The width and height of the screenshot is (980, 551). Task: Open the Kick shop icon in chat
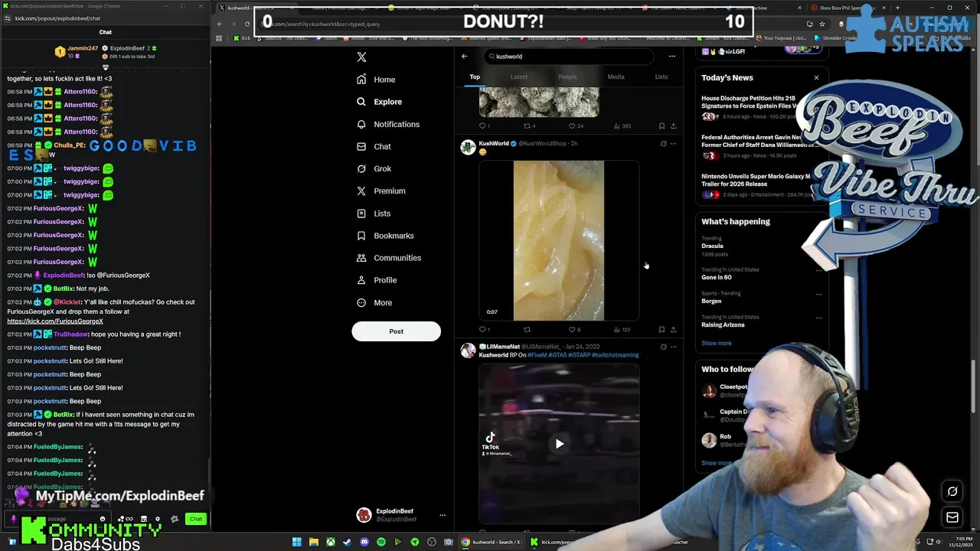coord(143,519)
